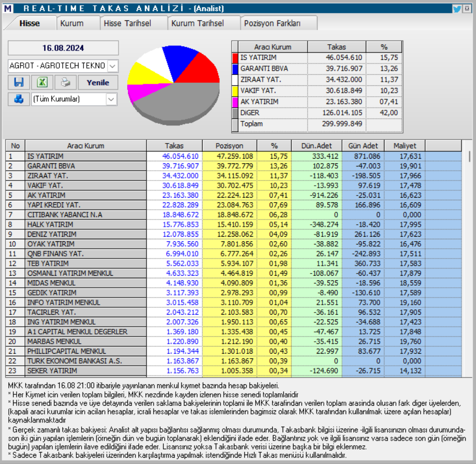Click the Toplam value 299.999.849
This screenshot has height=464, width=476.
[342, 124]
